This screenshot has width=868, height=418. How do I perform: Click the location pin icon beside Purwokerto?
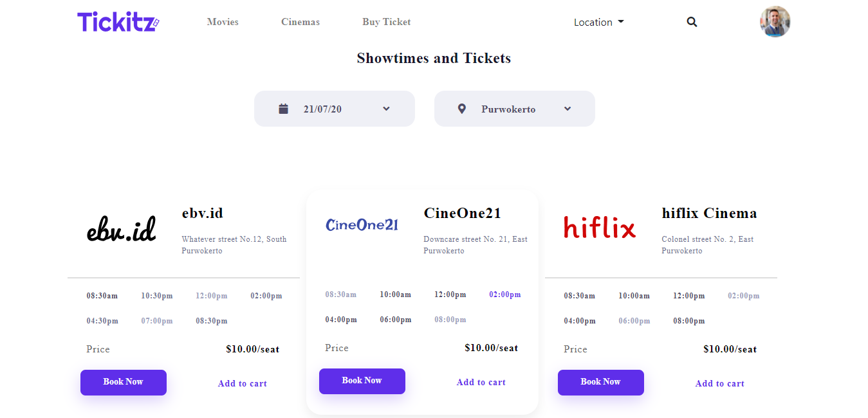(461, 108)
